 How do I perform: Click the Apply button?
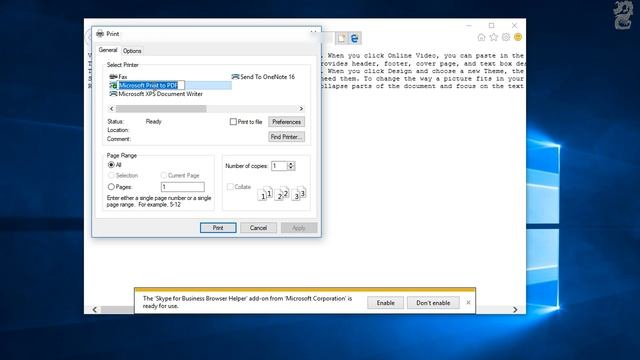299,228
